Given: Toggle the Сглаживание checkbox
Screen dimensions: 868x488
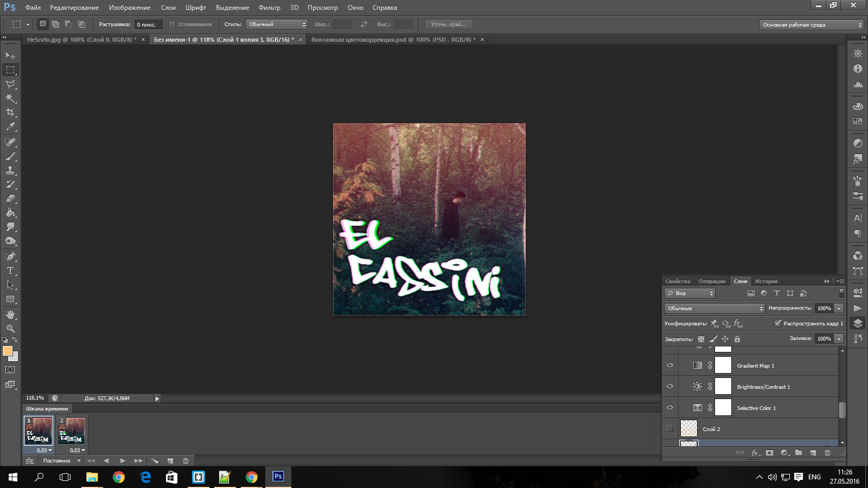Looking at the screenshot, I should [172, 24].
